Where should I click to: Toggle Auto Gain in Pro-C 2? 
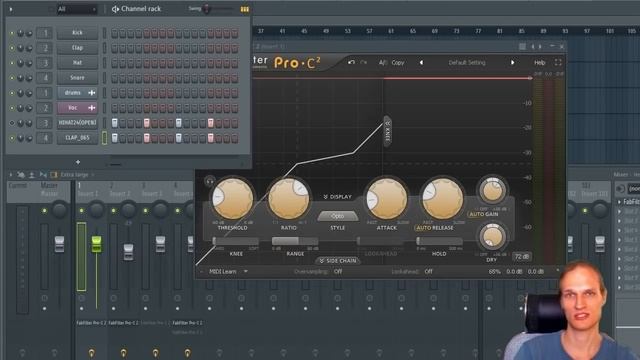483,214
